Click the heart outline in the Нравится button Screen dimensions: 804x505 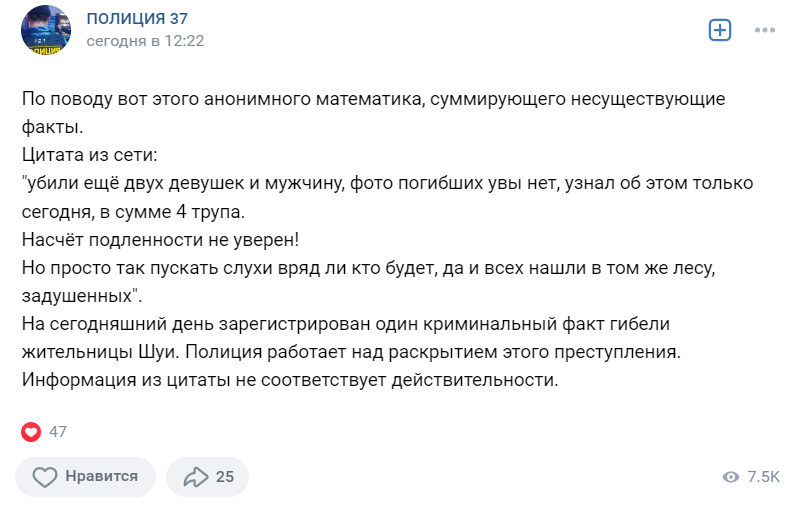tap(45, 477)
